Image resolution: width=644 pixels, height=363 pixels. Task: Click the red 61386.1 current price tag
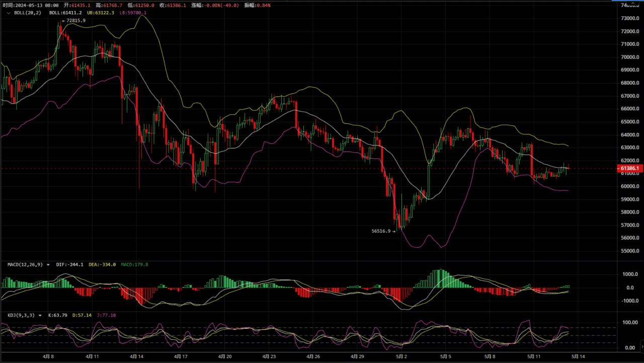point(629,168)
